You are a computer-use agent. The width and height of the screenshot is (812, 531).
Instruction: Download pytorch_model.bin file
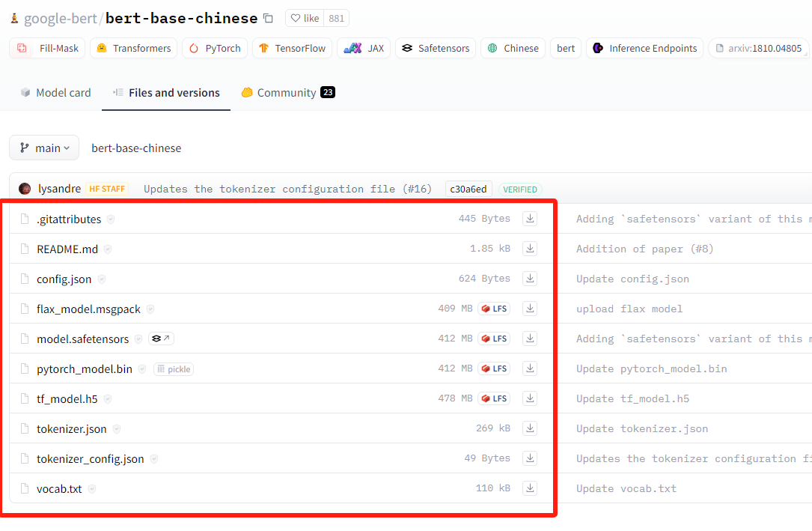pyautogui.click(x=530, y=368)
